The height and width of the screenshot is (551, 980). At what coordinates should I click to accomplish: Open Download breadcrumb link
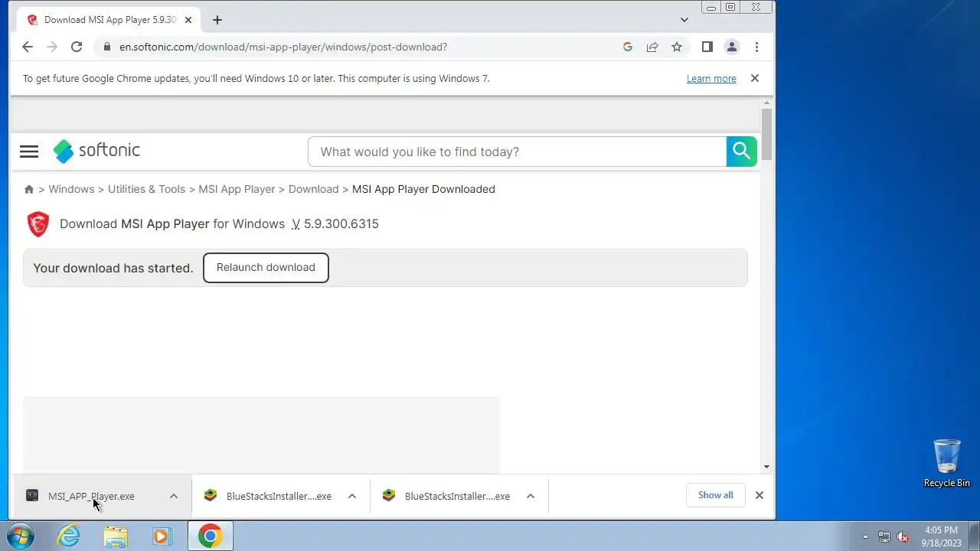point(313,189)
